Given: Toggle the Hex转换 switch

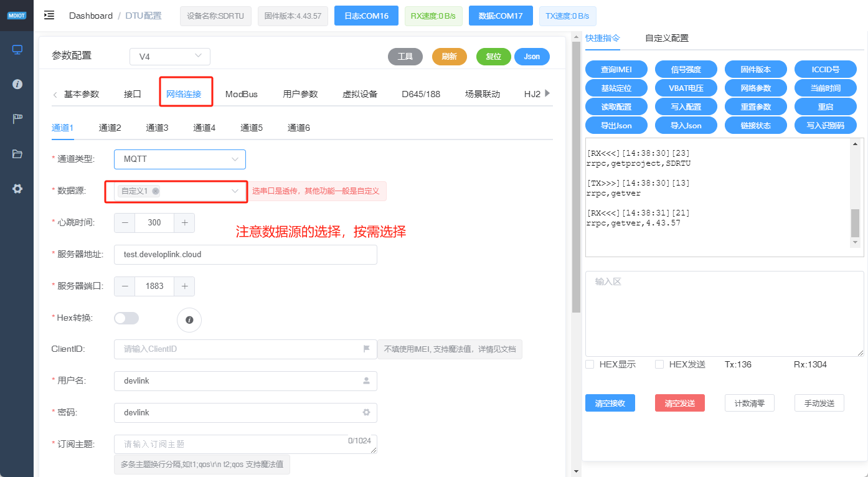Looking at the screenshot, I should [126, 318].
